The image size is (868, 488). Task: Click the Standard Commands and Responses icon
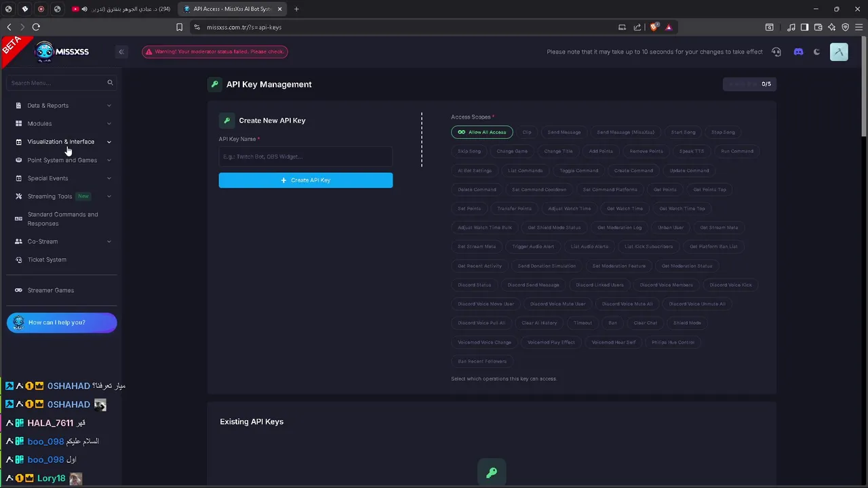tap(18, 219)
